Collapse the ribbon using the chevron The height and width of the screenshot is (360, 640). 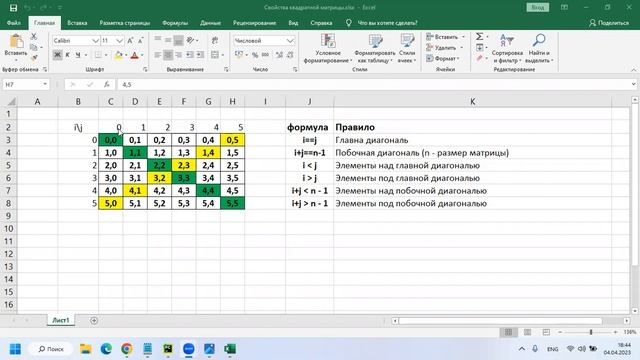pos(633,70)
